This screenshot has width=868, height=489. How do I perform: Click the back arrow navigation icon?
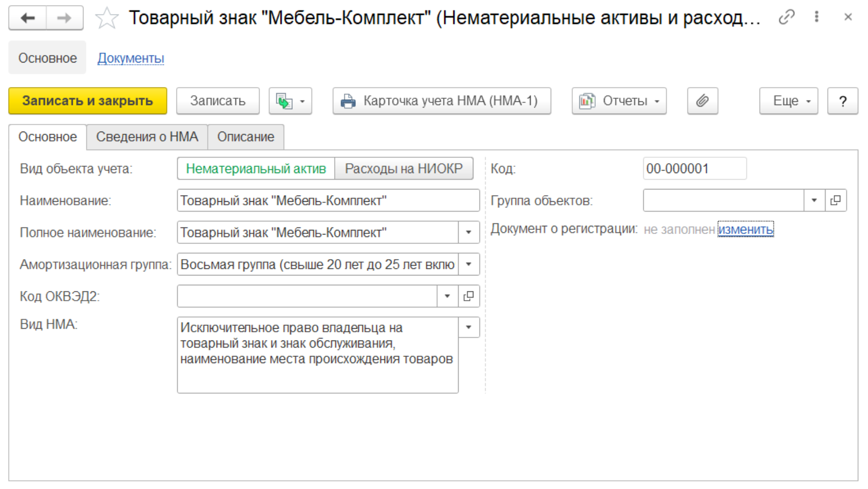[28, 18]
